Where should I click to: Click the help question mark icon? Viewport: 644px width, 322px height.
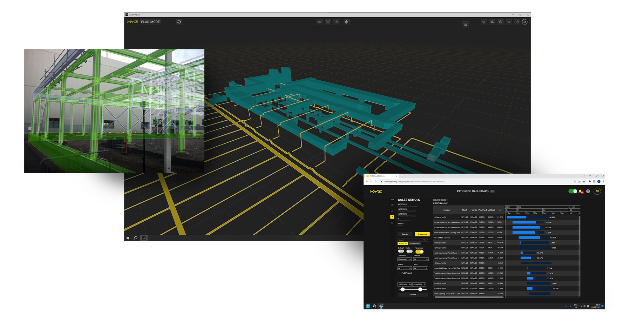point(588,191)
